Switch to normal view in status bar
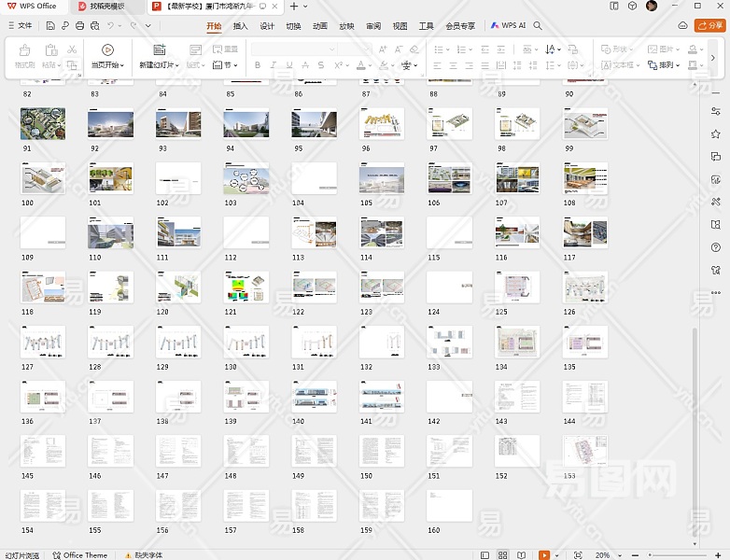The image size is (730, 560). click(485, 554)
